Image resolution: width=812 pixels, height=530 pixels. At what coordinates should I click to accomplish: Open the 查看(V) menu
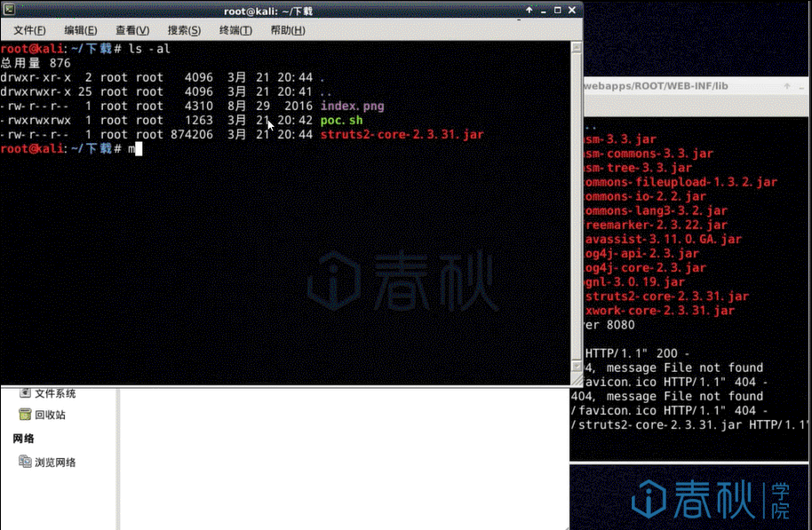(131, 29)
